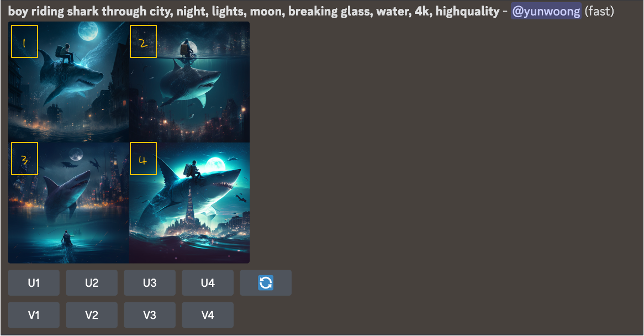
Task: Upscale the second image using U2
Action: [x=92, y=282]
